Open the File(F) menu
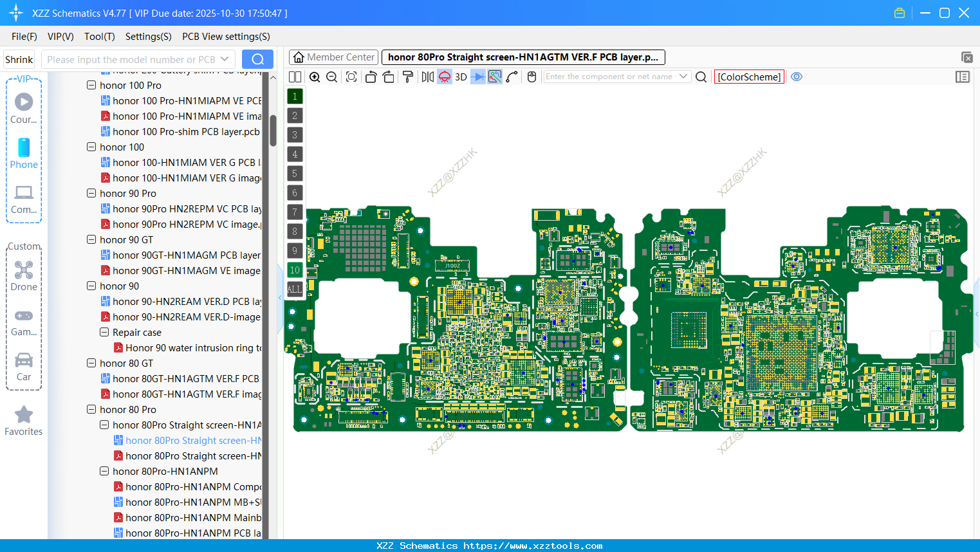 24,37
